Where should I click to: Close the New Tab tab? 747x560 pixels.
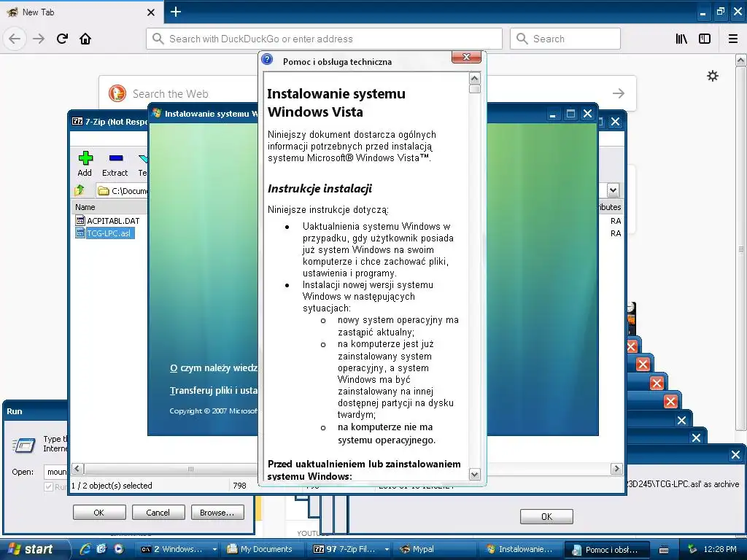[x=150, y=12]
